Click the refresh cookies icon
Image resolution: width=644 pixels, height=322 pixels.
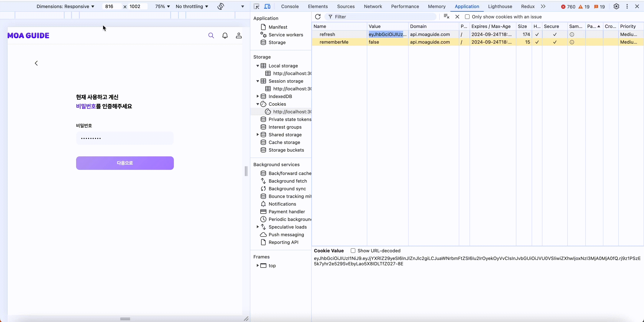click(x=318, y=17)
